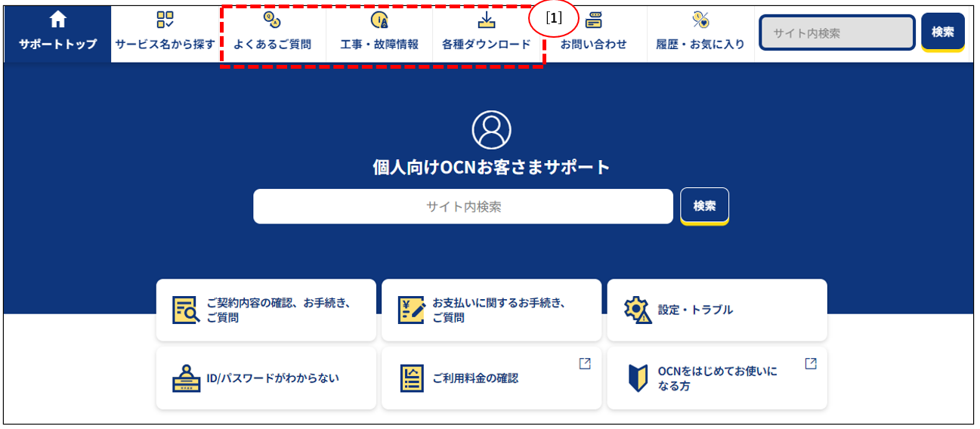Viewport: 980px width, 429px height.
Task: Click the ご利用料金の確認 document icon
Action: click(x=412, y=378)
